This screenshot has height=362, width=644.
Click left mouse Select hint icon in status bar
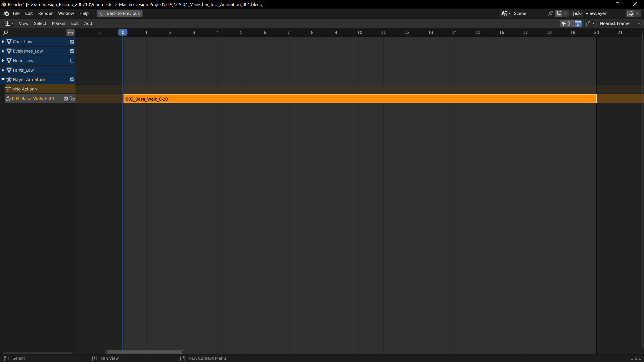6,358
